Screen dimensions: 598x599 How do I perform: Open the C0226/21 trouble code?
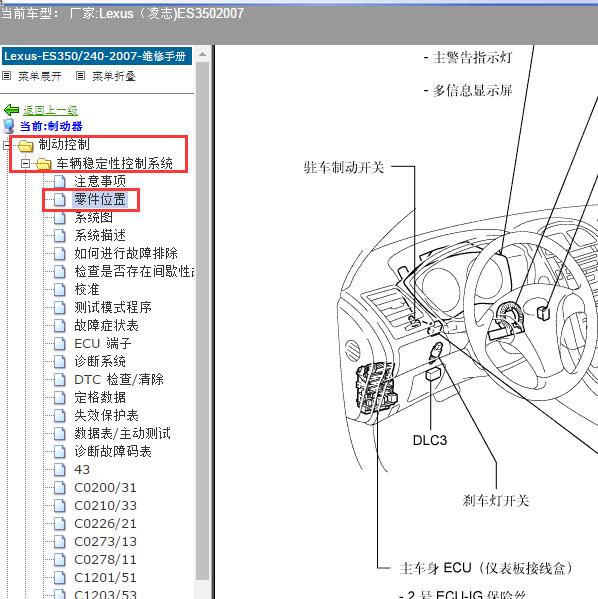(105, 523)
